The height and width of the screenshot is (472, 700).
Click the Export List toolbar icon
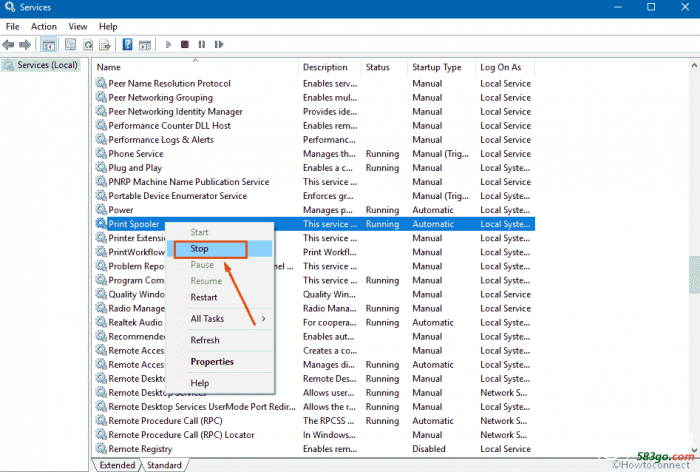click(x=105, y=45)
